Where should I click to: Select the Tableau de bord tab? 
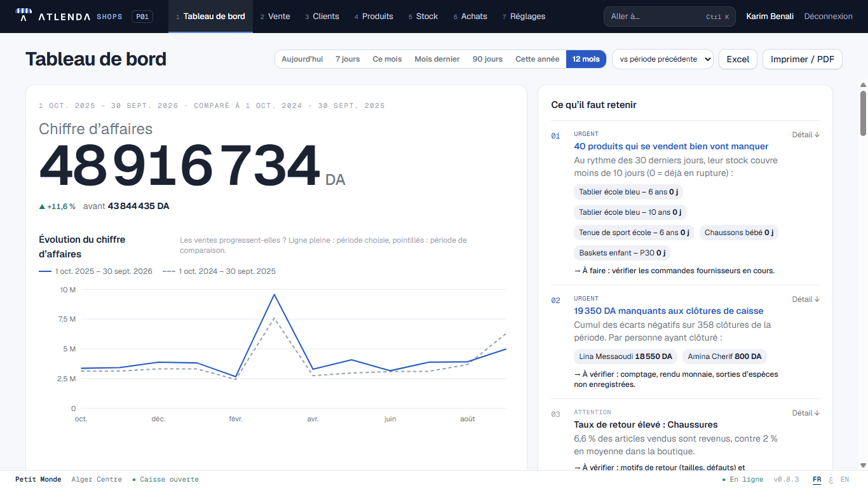click(x=210, y=17)
